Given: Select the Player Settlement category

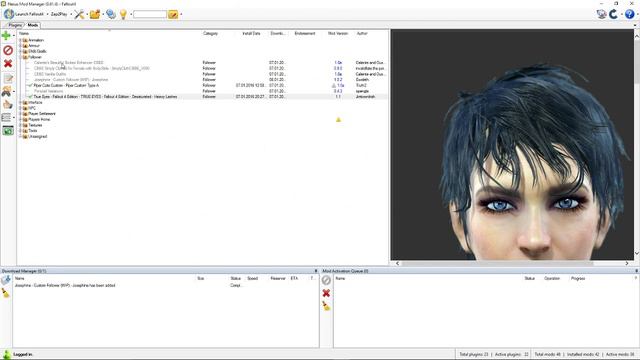Looking at the screenshot, I should point(42,114).
